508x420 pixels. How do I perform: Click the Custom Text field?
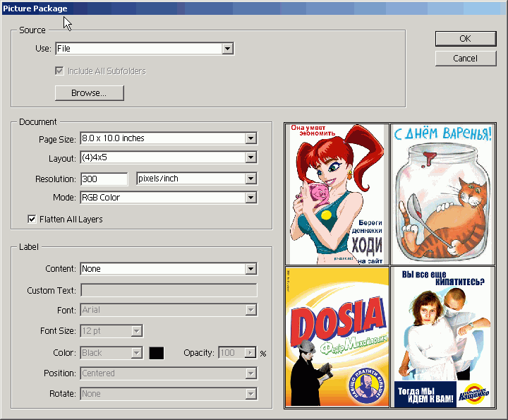pos(169,290)
